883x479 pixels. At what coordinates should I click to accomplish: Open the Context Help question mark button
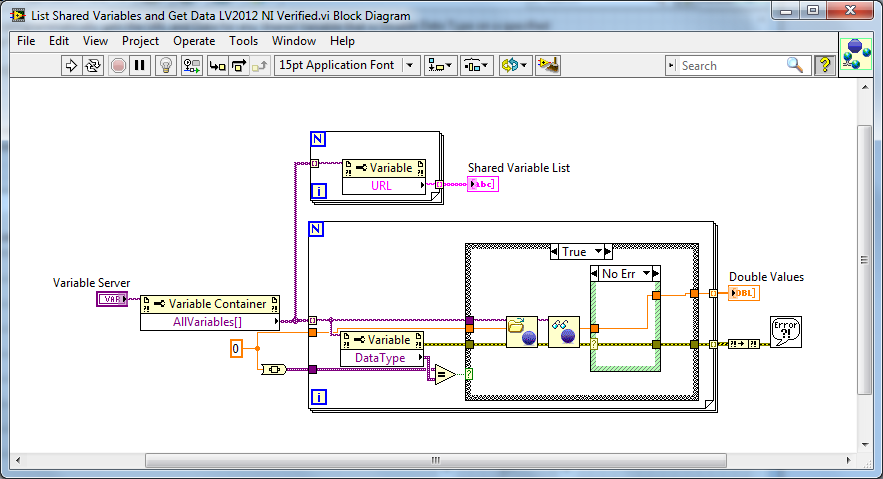pyautogui.click(x=825, y=65)
